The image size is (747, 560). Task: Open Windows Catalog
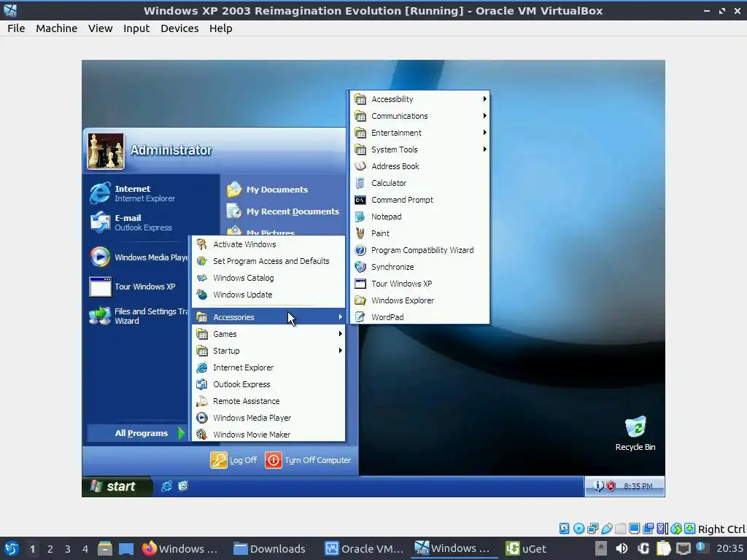point(268,278)
